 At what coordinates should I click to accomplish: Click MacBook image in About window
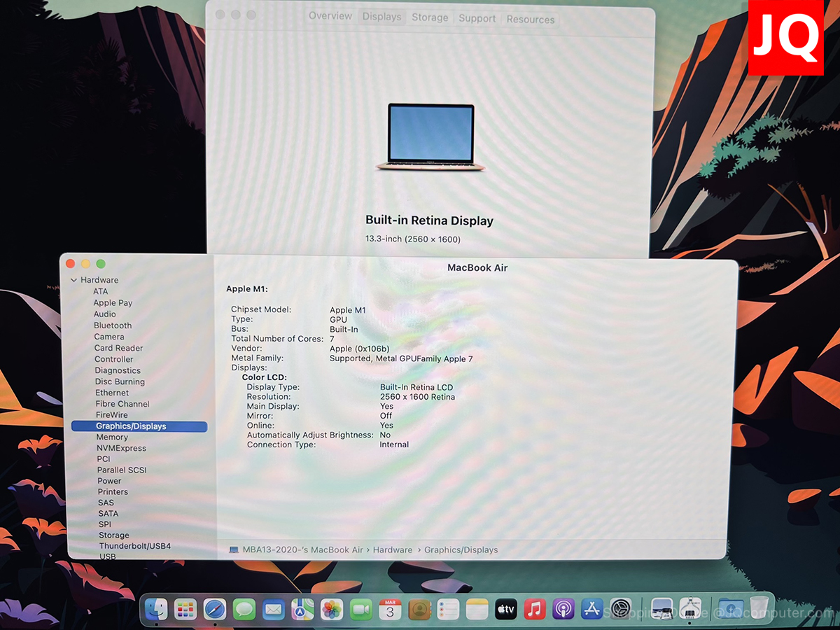(x=430, y=137)
